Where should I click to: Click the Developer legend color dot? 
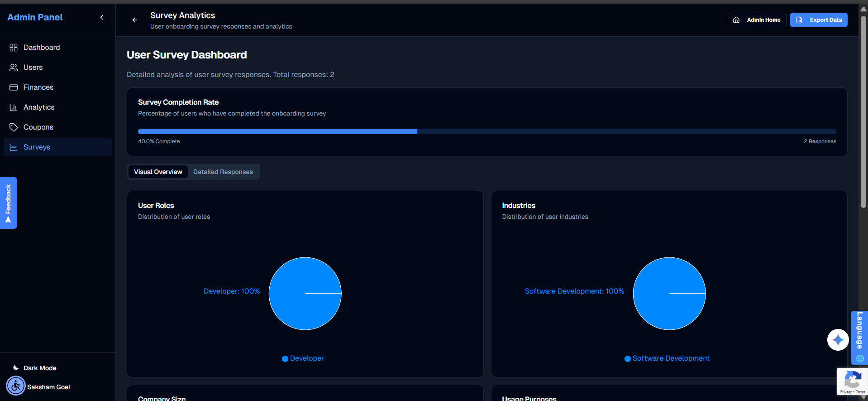[285, 359]
